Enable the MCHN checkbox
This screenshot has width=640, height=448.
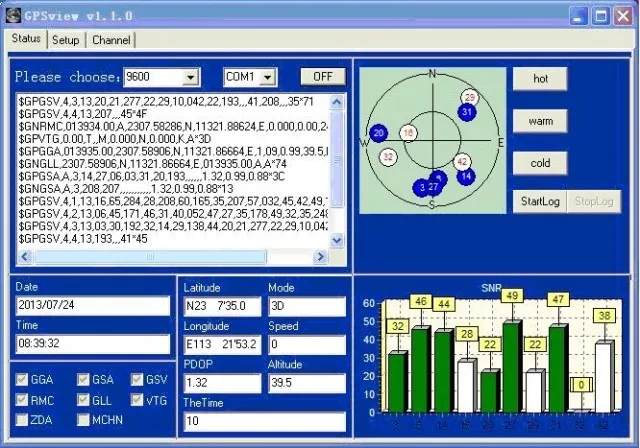(x=83, y=419)
